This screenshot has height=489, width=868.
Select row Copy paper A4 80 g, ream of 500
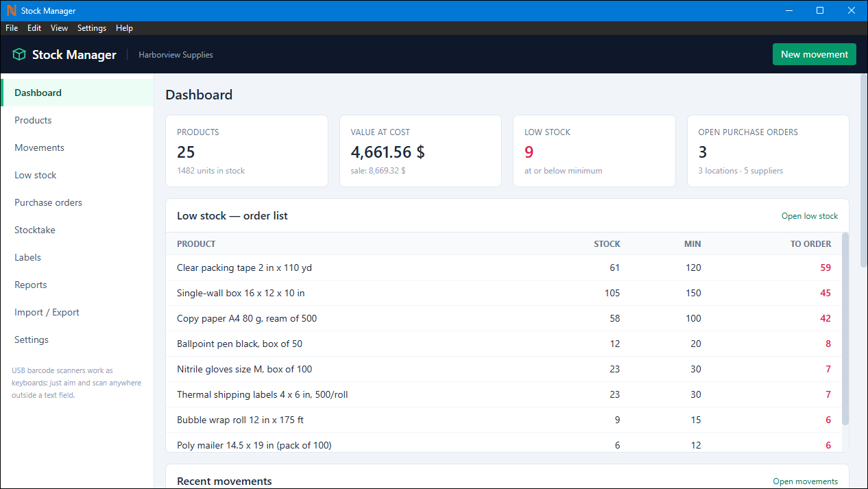[503, 318]
